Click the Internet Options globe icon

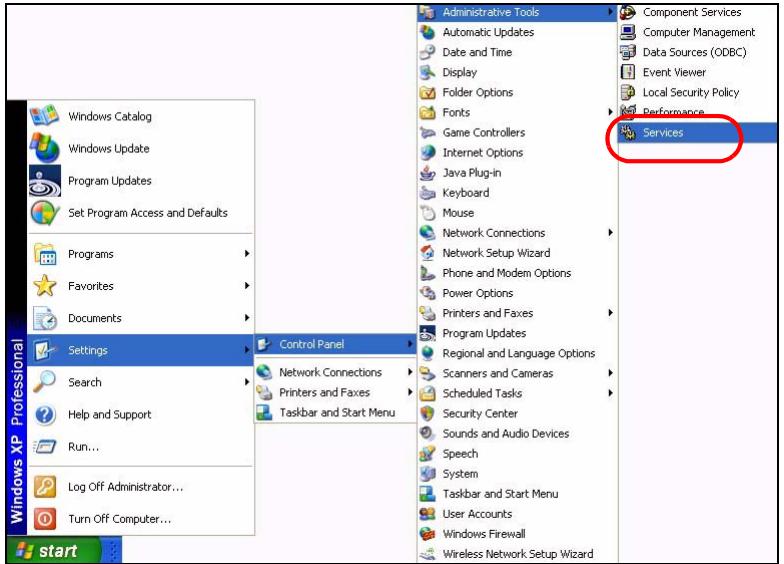(x=428, y=152)
